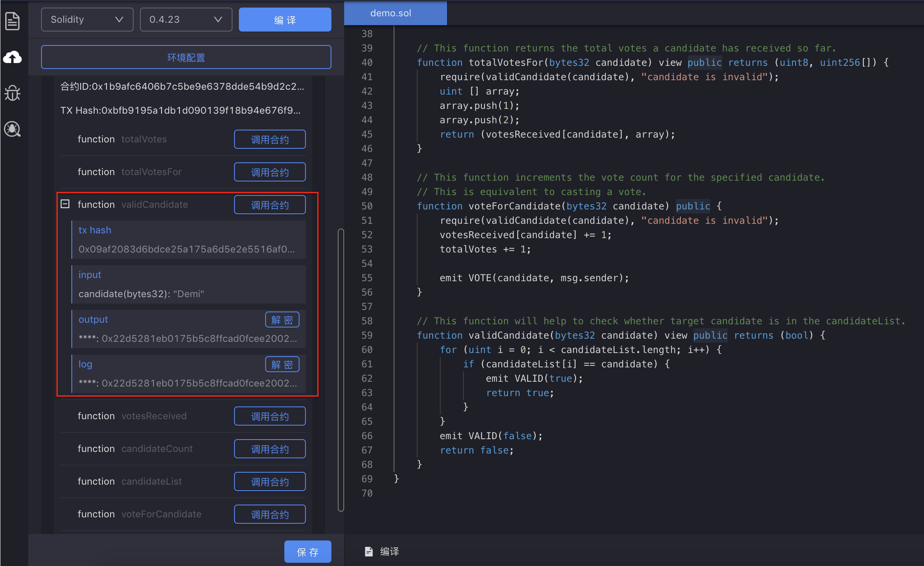Click line number 40 in the gutter

(x=367, y=63)
